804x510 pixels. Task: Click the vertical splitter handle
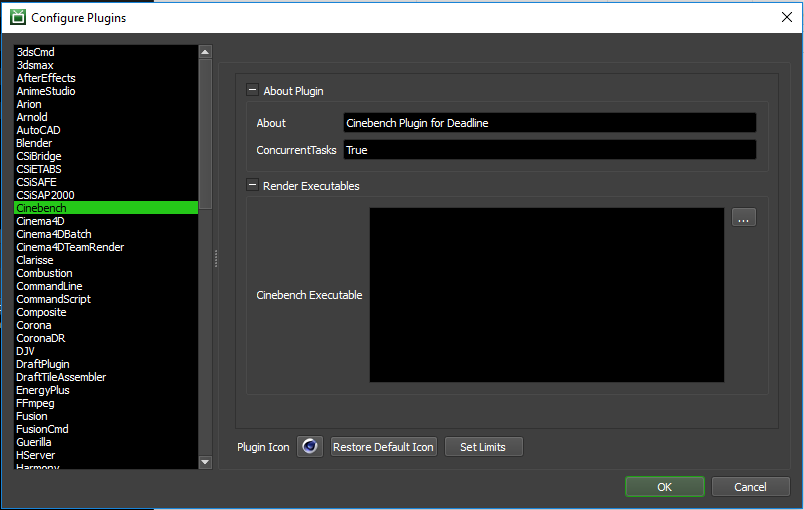tap(216, 259)
